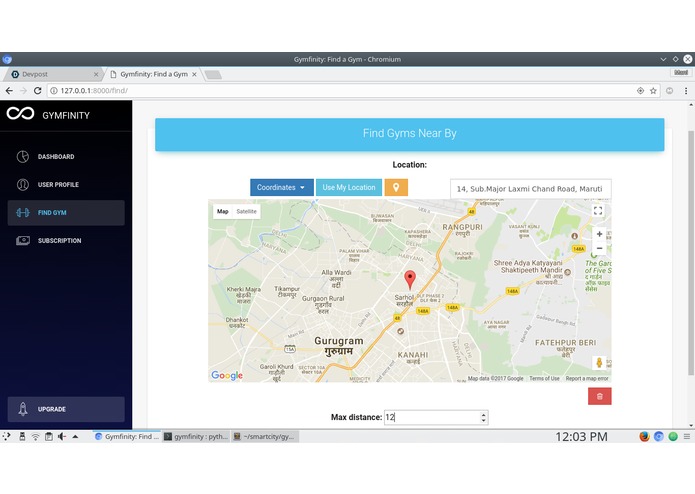This screenshot has width=695, height=494.
Task: Click the volume speaker tray icon
Action: 62,437
